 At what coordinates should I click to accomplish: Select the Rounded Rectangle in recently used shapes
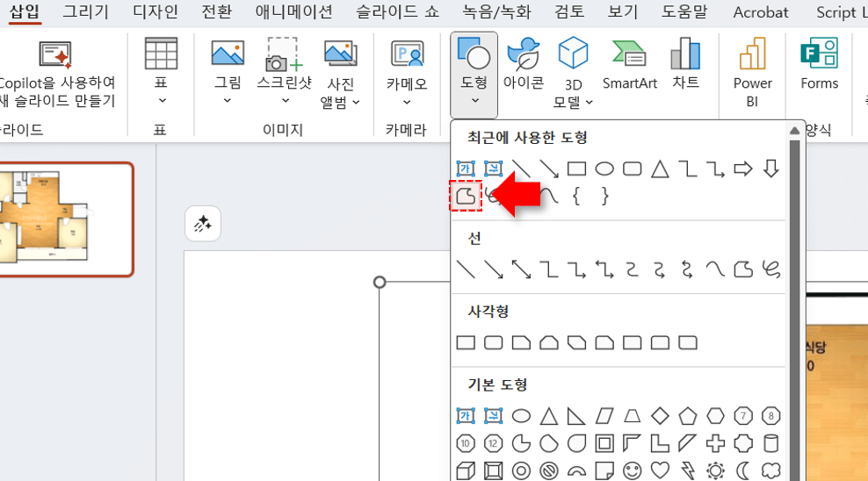coord(632,168)
